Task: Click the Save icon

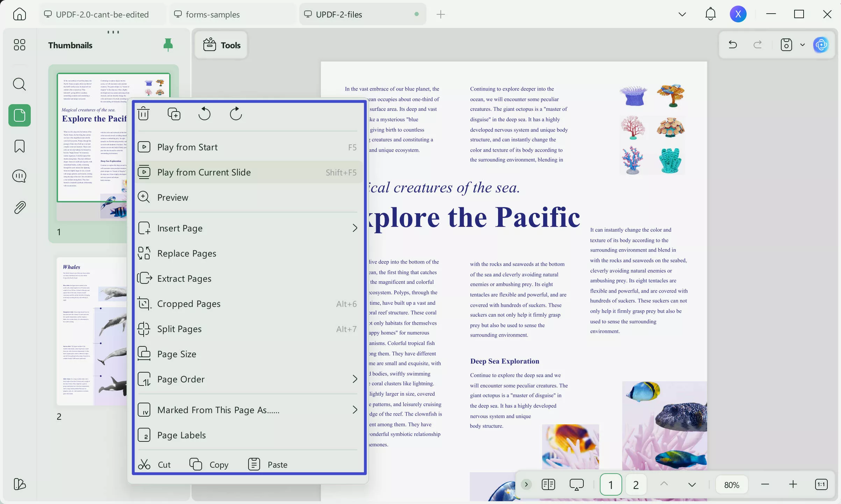Action: click(x=786, y=45)
